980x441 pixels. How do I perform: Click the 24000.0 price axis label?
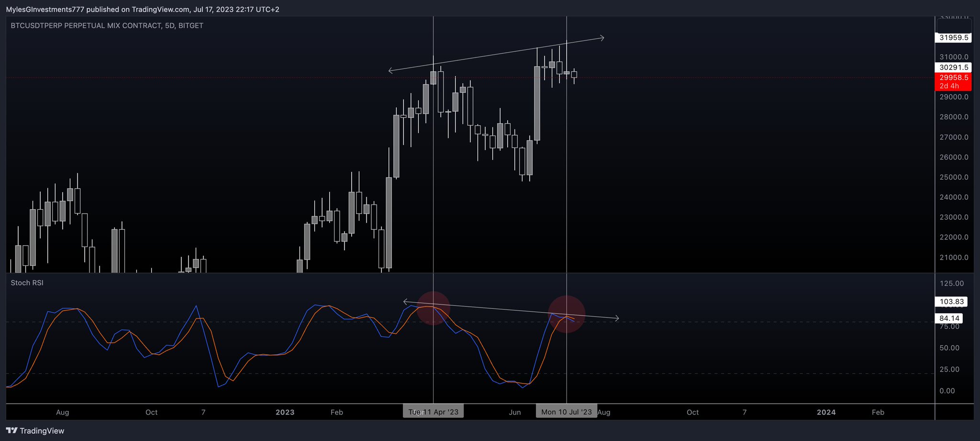tap(954, 197)
